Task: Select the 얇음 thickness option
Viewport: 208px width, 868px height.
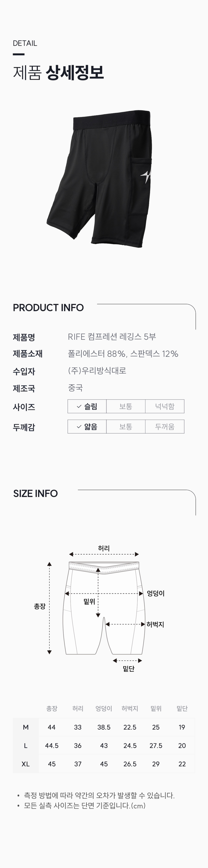Action: (x=87, y=427)
